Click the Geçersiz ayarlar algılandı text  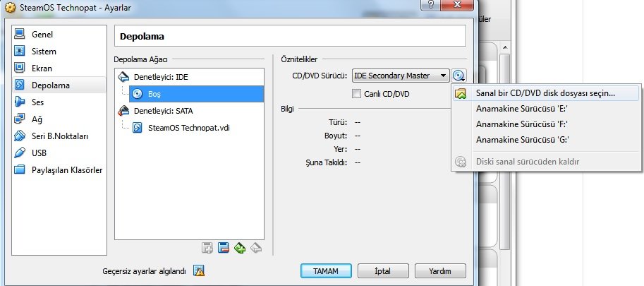[144, 271]
